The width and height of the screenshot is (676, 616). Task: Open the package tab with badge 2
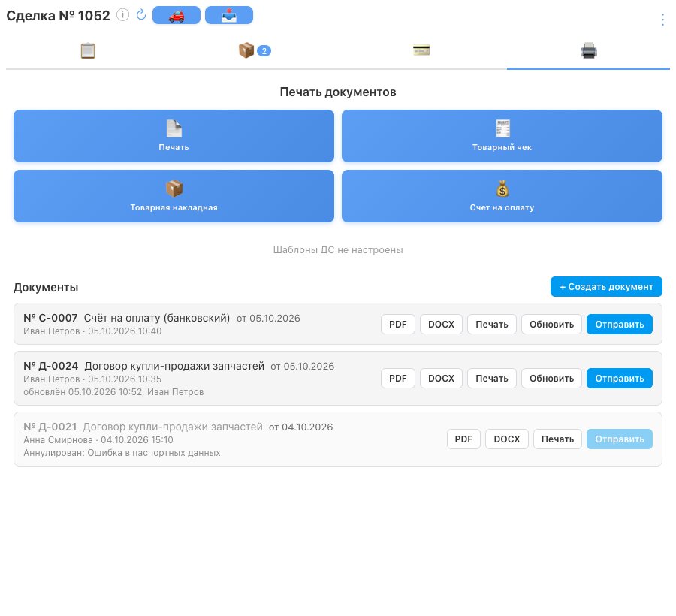[x=255, y=51]
